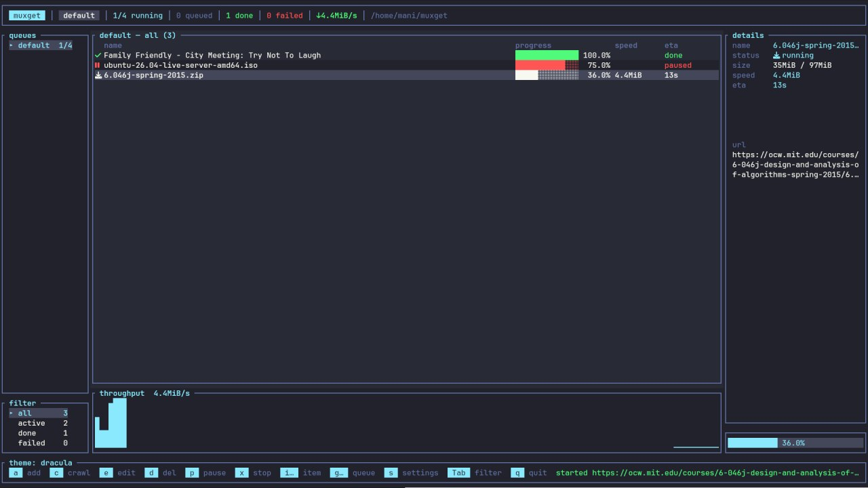Click the overall 36.0% progress bar at bottom right
868x488 pixels.
795,443
